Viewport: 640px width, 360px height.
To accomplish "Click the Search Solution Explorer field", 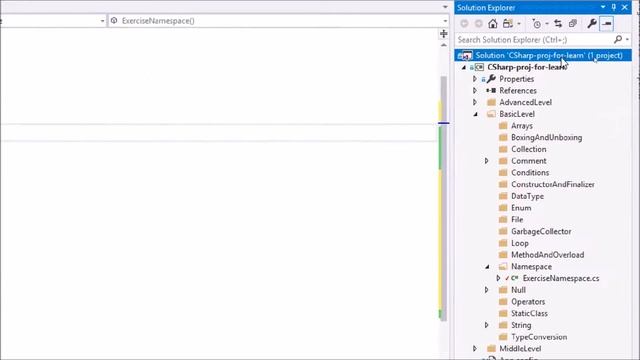I will pos(535,40).
